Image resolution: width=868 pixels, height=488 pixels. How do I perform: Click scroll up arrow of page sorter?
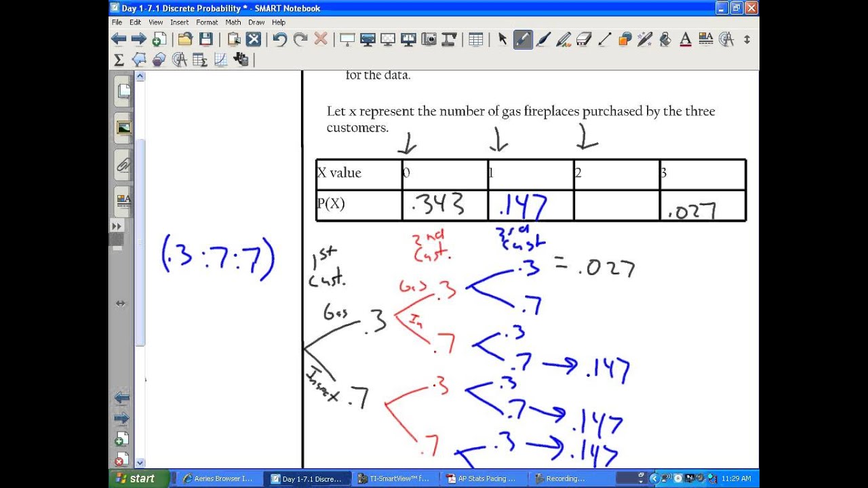coord(140,76)
